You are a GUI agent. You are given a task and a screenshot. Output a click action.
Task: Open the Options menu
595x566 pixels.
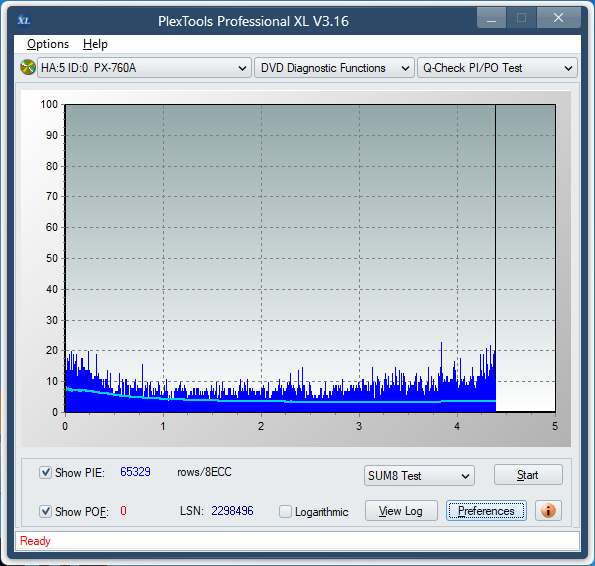[48, 44]
